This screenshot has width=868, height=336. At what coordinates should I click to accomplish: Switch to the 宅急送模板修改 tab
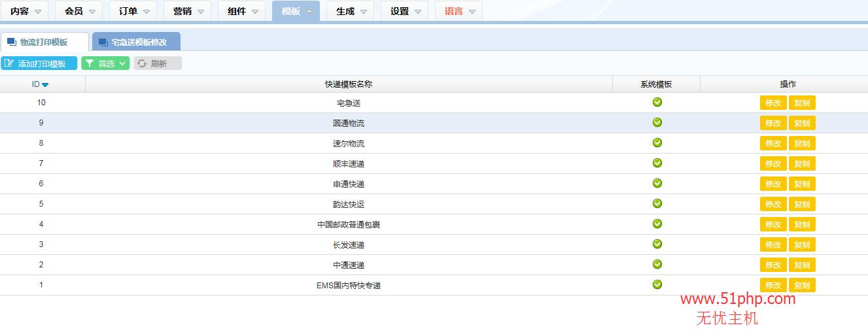136,42
